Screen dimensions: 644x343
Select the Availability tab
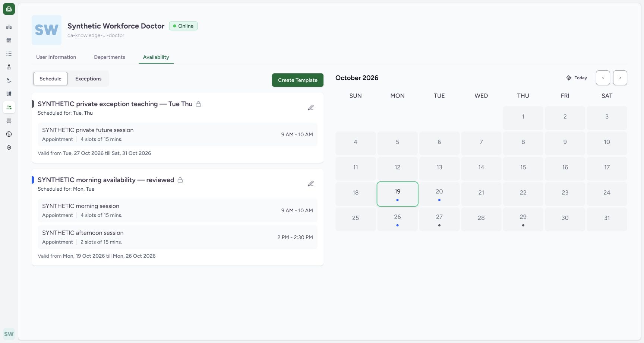156,57
